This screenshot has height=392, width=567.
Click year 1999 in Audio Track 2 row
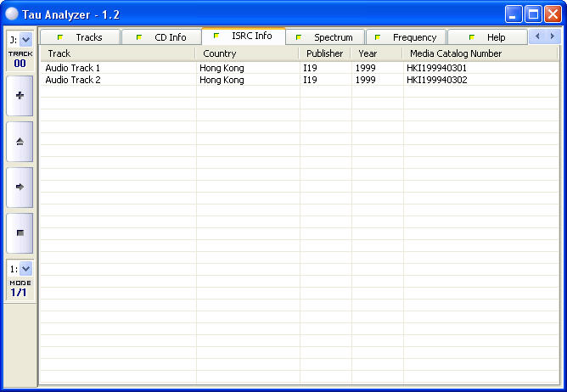click(365, 80)
